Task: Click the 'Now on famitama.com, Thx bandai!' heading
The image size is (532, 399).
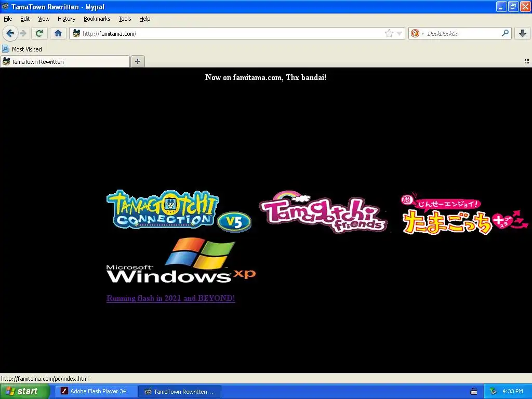Action: point(265,77)
